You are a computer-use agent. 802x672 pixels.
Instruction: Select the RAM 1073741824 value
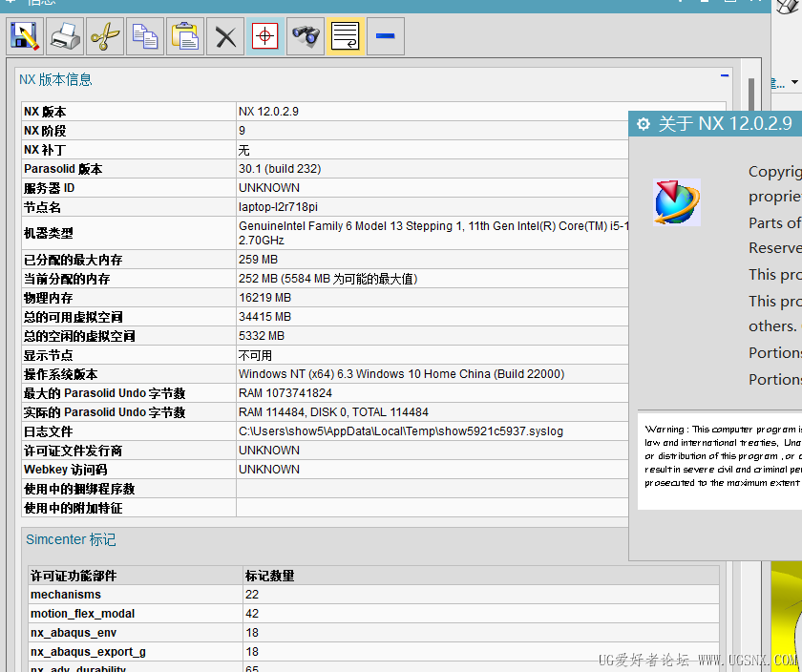point(285,393)
